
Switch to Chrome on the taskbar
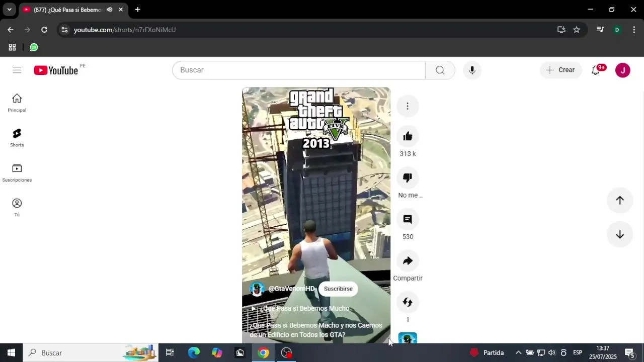[263, 353]
